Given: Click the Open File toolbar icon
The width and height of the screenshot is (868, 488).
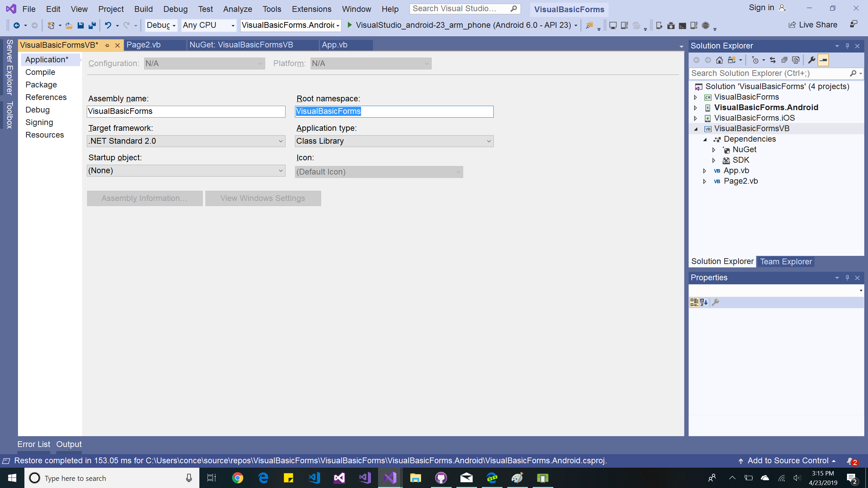Looking at the screenshot, I should pyautogui.click(x=69, y=25).
